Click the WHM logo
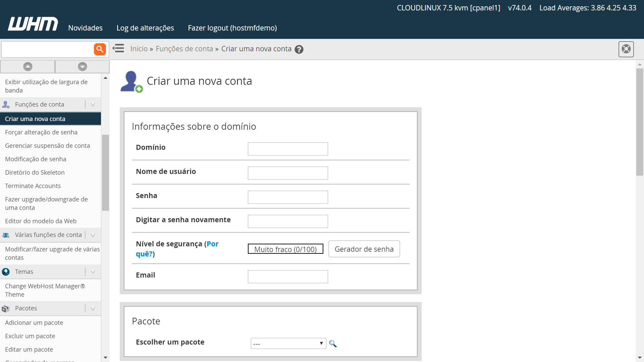This screenshot has width=644, height=362. (x=33, y=24)
